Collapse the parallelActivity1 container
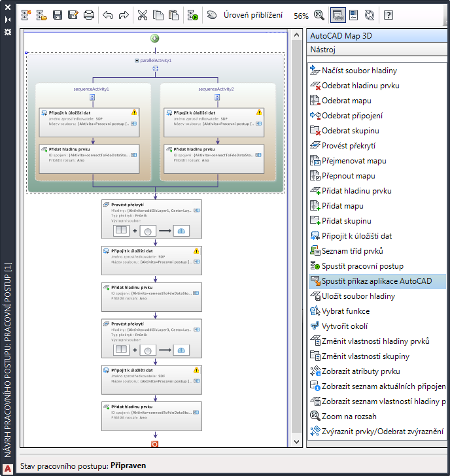Screen dimensions: 450x476 tap(137, 60)
